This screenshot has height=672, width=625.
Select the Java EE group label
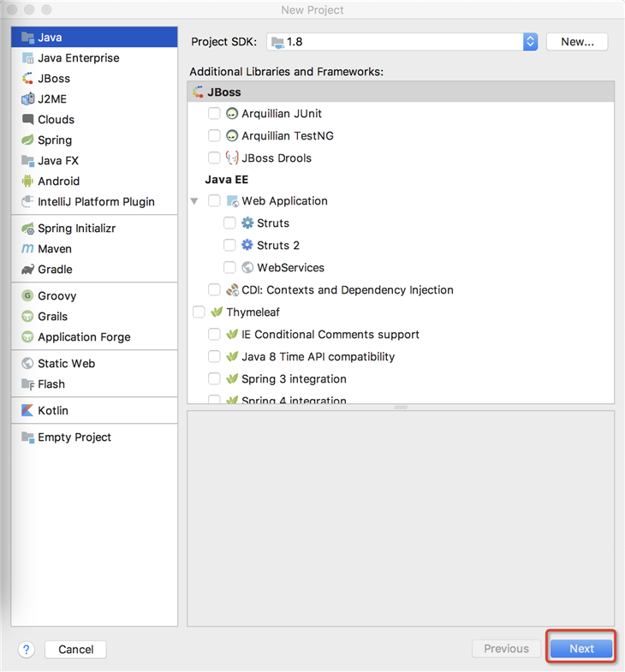pyautogui.click(x=226, y=180)
